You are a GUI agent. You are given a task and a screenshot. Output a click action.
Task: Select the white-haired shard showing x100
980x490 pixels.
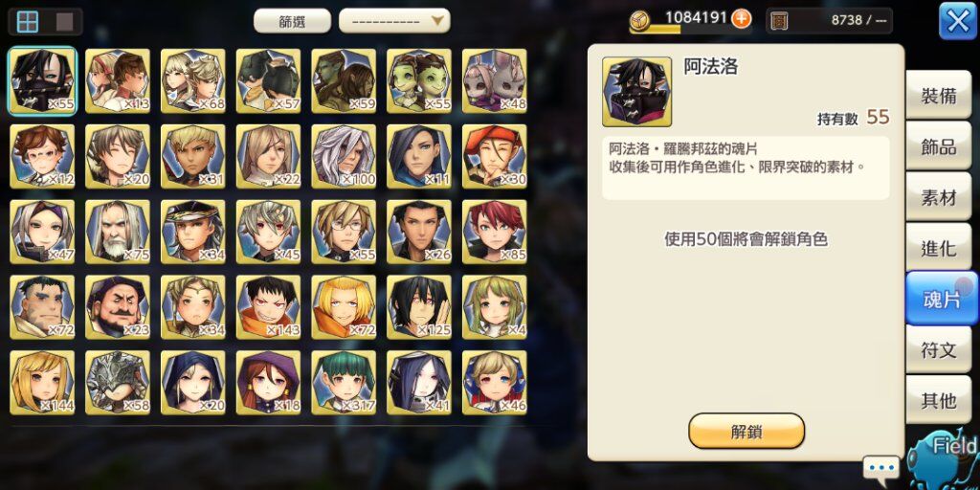click(x=344, y=156)
